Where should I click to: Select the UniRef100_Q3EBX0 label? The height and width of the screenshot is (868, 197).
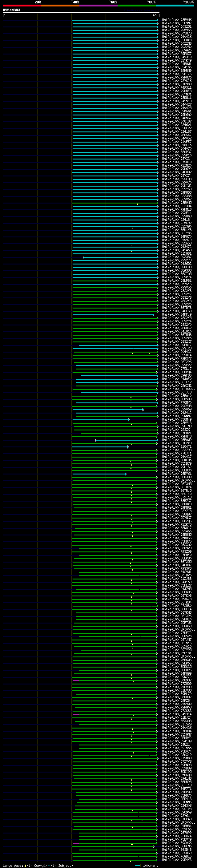pos(176,40)
